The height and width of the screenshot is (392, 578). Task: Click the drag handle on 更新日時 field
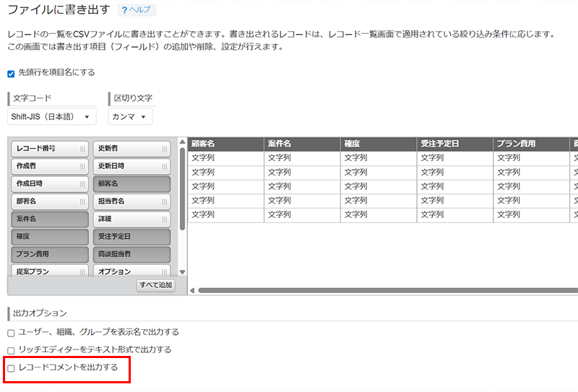coord(164,166)
